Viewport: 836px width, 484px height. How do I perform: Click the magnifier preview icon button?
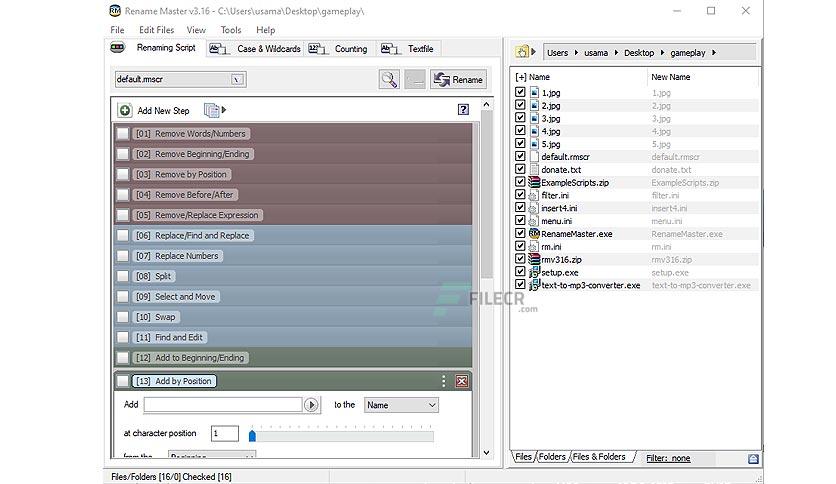(389, 79)
